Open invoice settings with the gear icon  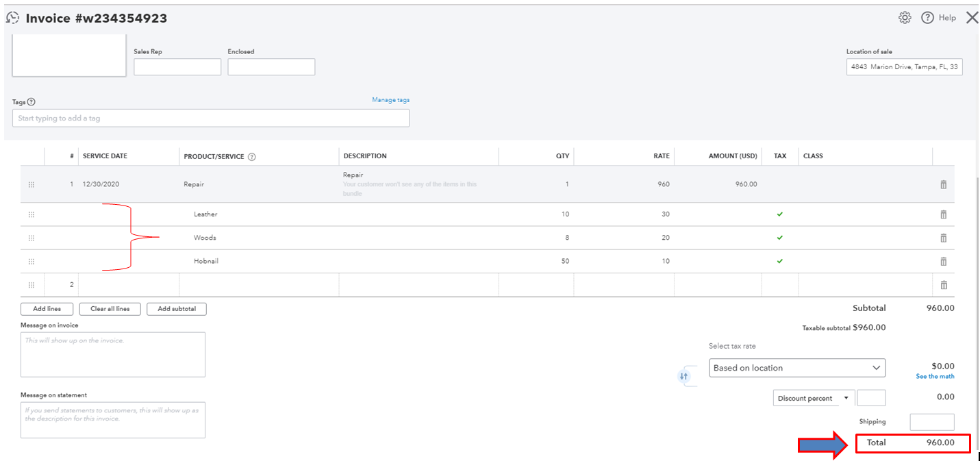tap(905, 17)
